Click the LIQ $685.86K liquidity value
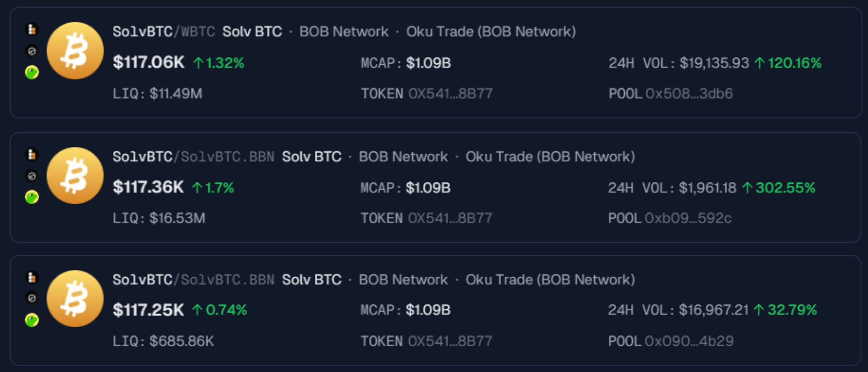Viewport: 868px width, 372px height. tap(181, 341)
